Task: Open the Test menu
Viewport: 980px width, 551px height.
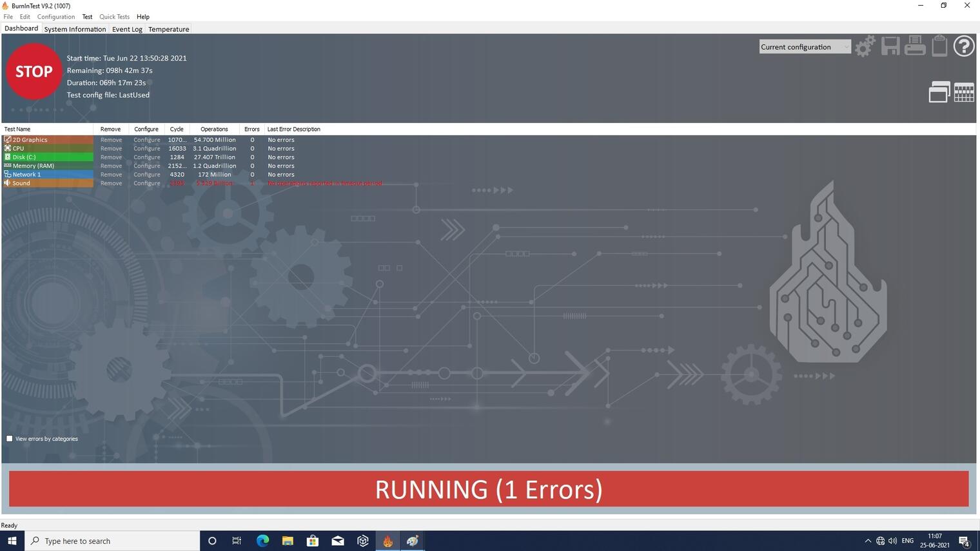Action: [87, 17]
